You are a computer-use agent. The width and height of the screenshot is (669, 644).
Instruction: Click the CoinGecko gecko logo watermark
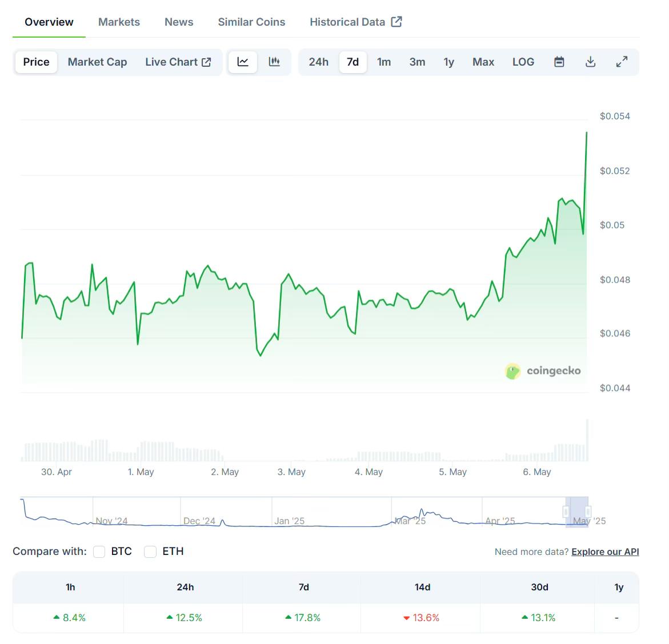[512, 371]
